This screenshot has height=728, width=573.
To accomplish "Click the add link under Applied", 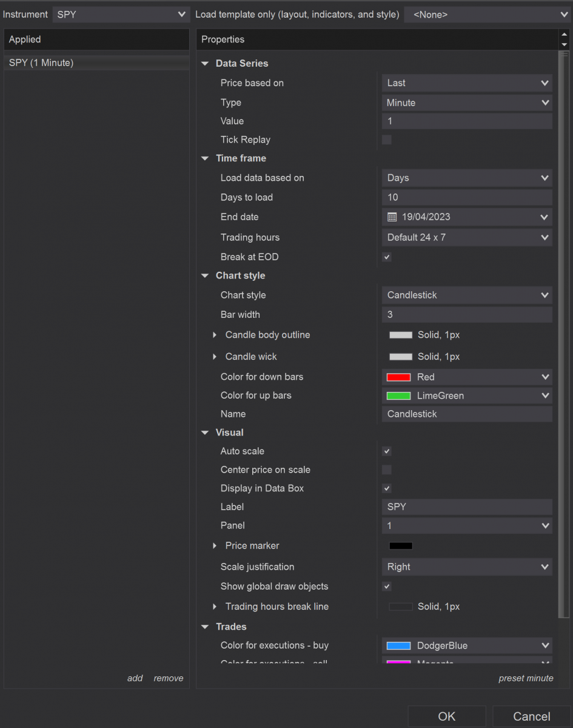I will pyautogui.click(x=135, y=678).
